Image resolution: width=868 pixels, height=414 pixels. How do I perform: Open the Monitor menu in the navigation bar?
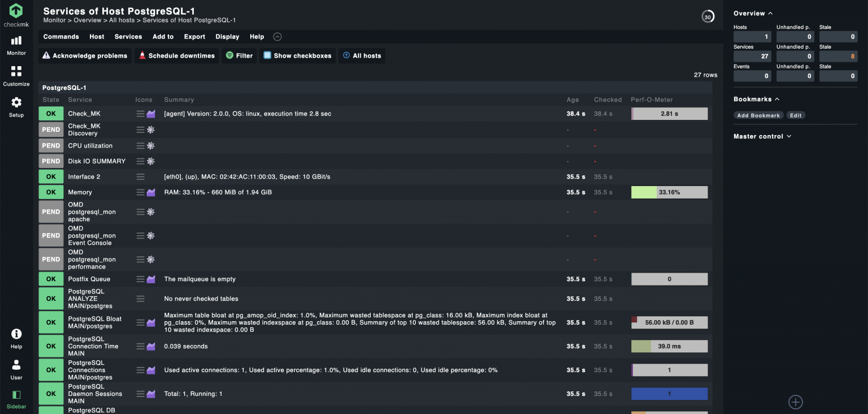[x=16, y=45]
